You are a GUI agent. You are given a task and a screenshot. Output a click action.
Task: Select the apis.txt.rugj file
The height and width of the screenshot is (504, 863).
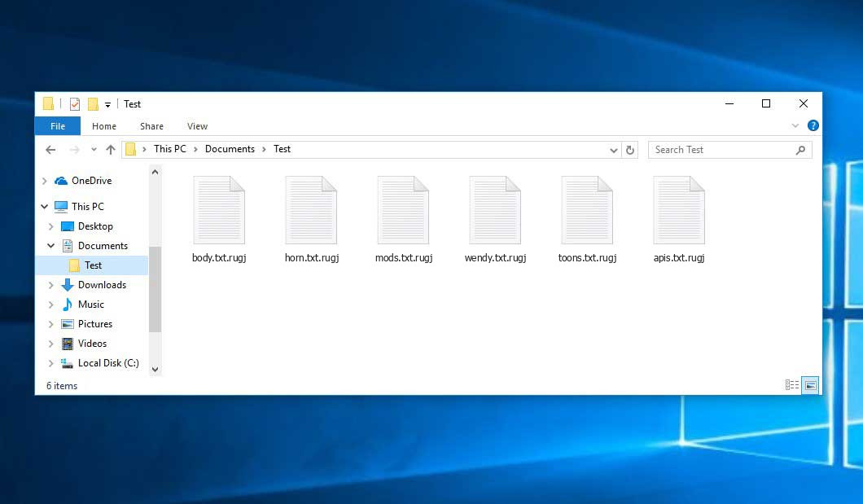679,209
